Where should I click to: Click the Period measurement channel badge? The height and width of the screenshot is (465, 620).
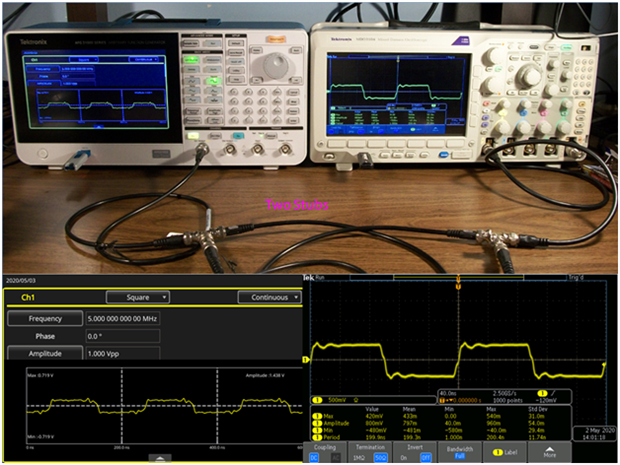pos(317,437)
